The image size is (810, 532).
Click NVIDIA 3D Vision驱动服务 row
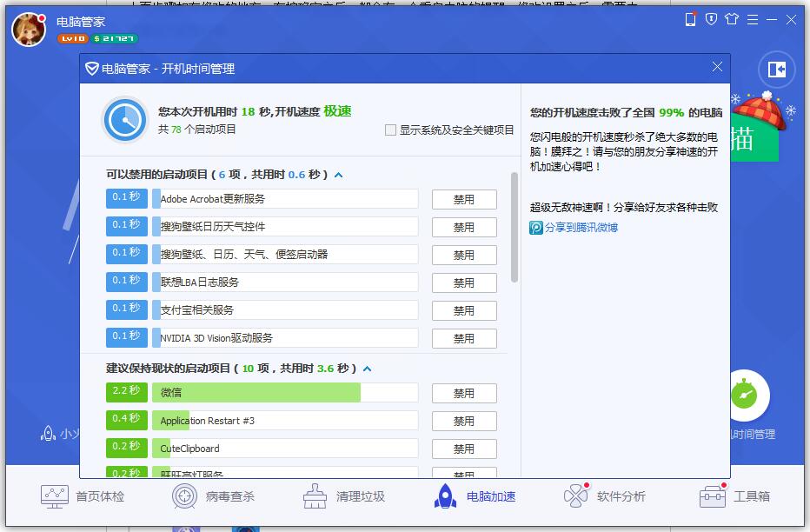click(285, 338)
